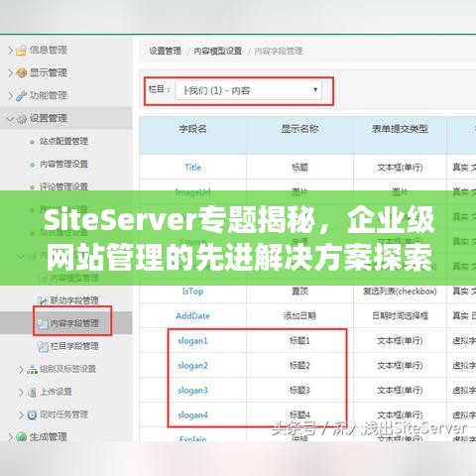Click the 复选列表(checkbox) type cell

click(400, 292)
